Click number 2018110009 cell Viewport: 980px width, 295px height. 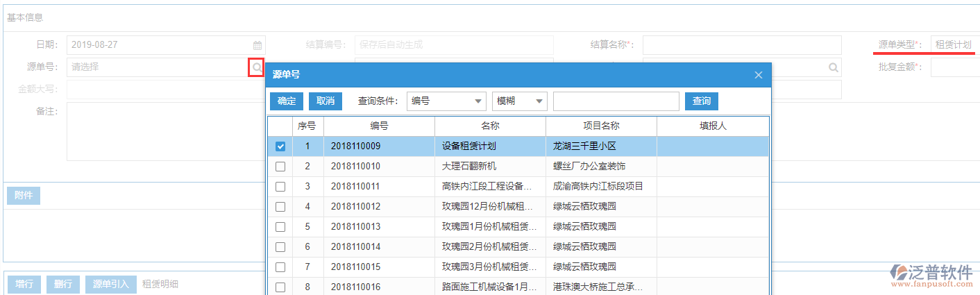click(379, 146)
